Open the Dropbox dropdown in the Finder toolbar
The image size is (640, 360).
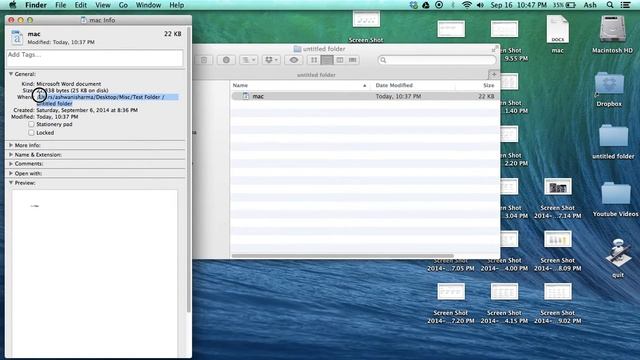[271, 60]
